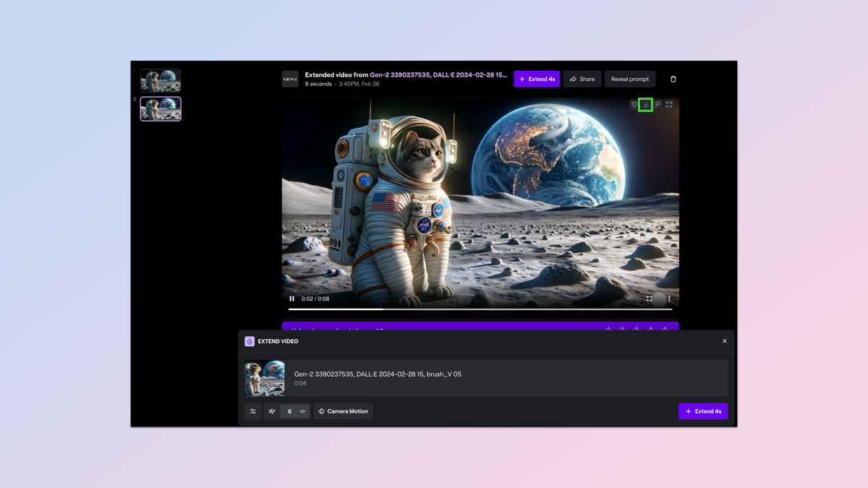Download the video using the download icon

tap(646, 105)
